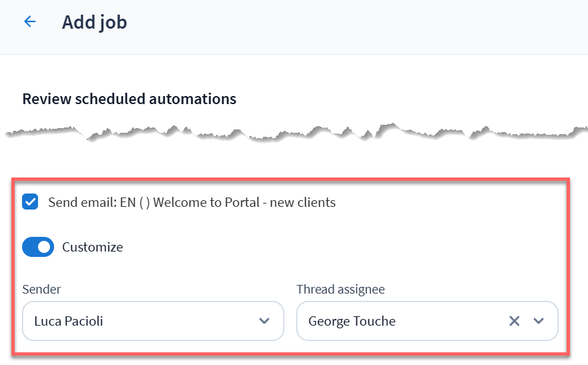
Task: Clear the Thread assignee selection with X
Action: tap(514, 321)
